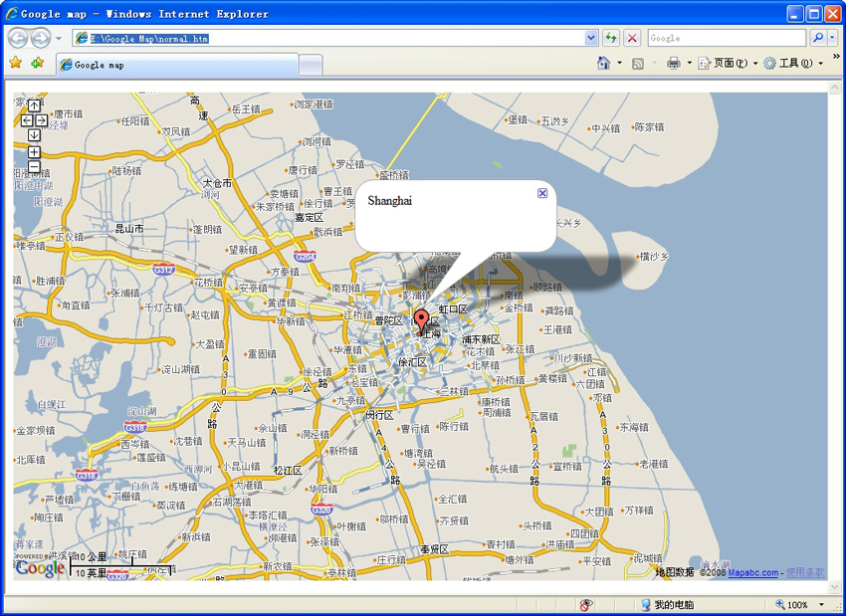Click the 100% zoom level button
This screenshot has width=846, height=616.
tap(792, 605)
